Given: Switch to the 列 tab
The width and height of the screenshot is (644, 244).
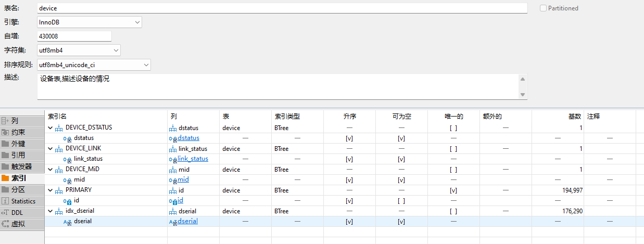Looking at the screenshot, I should point(15,121).
